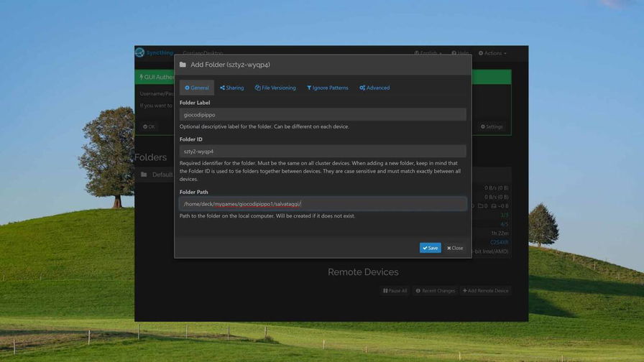The width and height of the screenshot is (644, 362).
Task: Click the File Versioning copy icon
Action: [257, 88]
